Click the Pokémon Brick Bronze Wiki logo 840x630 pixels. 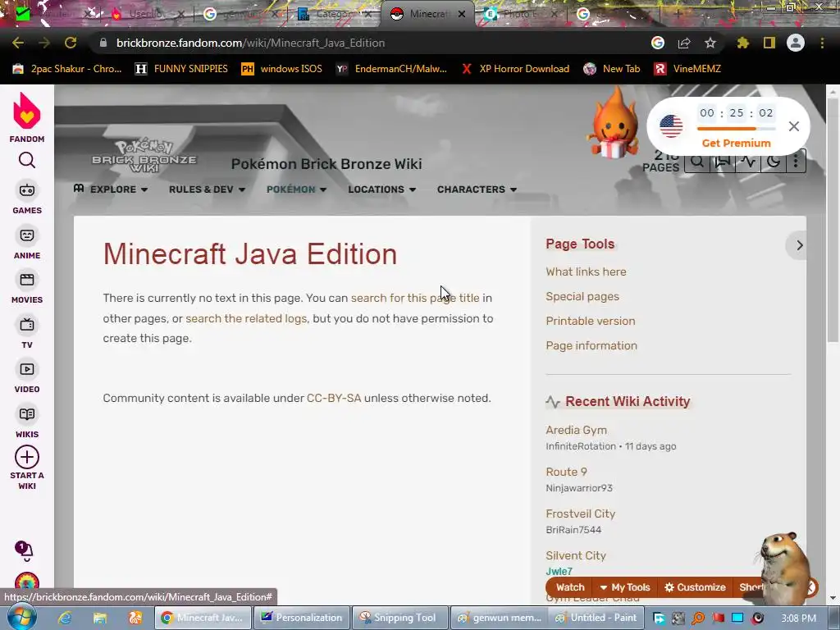tap(144, 156)
